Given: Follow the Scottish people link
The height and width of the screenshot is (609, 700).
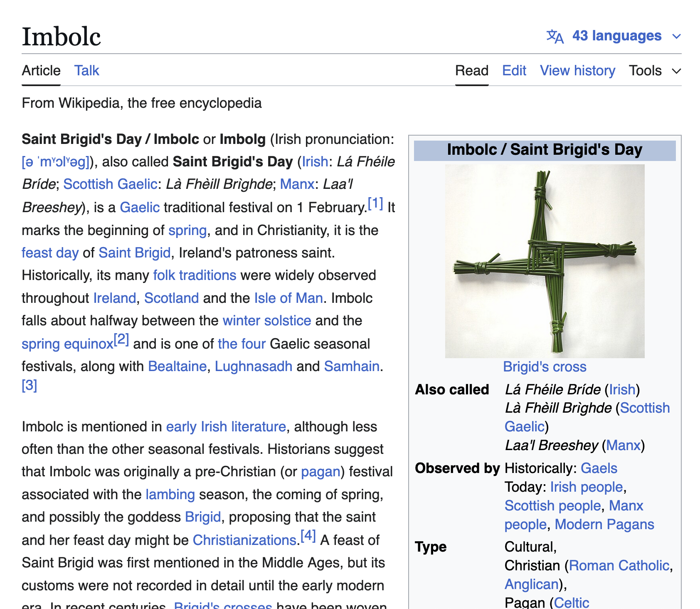Looking at the screenshot, I should click(x=553, y=506).
